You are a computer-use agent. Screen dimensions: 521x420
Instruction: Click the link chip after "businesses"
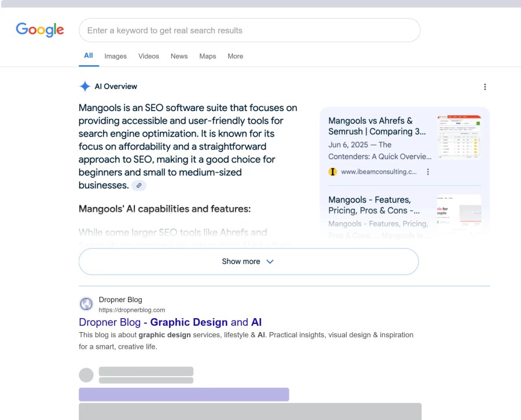[x=138, y=185]
